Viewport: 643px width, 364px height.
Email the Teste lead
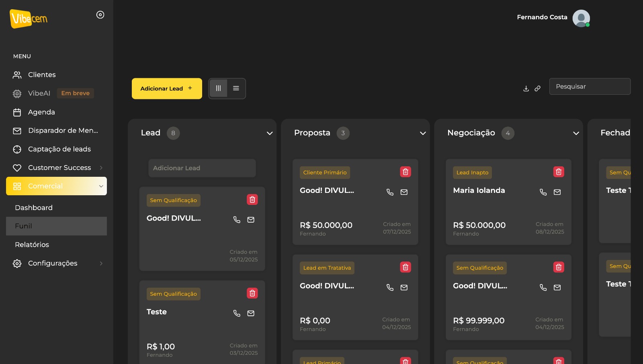point(251,313)
